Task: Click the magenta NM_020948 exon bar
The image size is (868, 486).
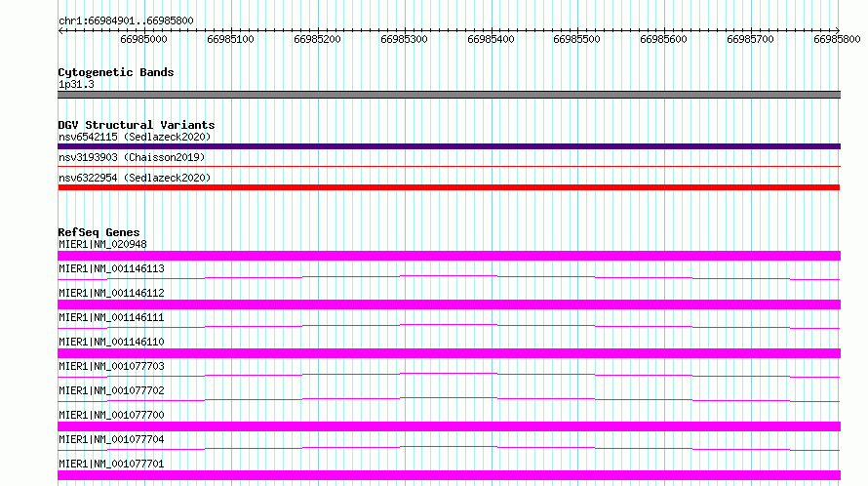Action: (x=449, y=256)
